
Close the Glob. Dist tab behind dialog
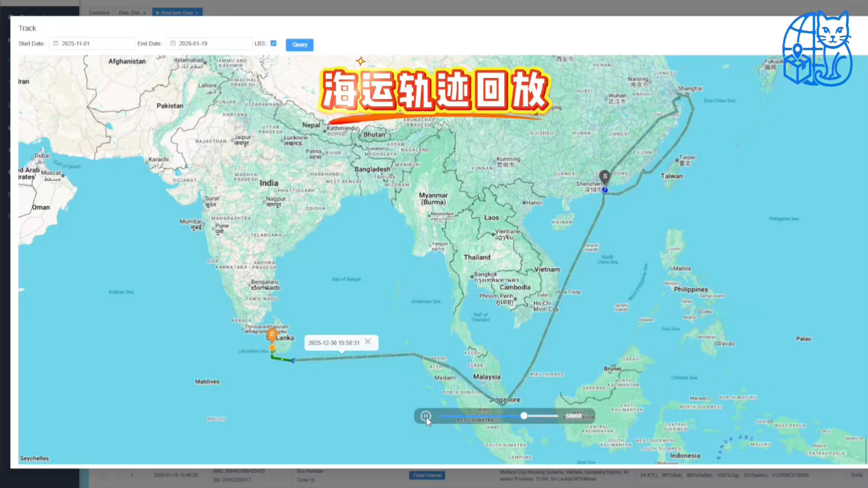pos(145,13)
